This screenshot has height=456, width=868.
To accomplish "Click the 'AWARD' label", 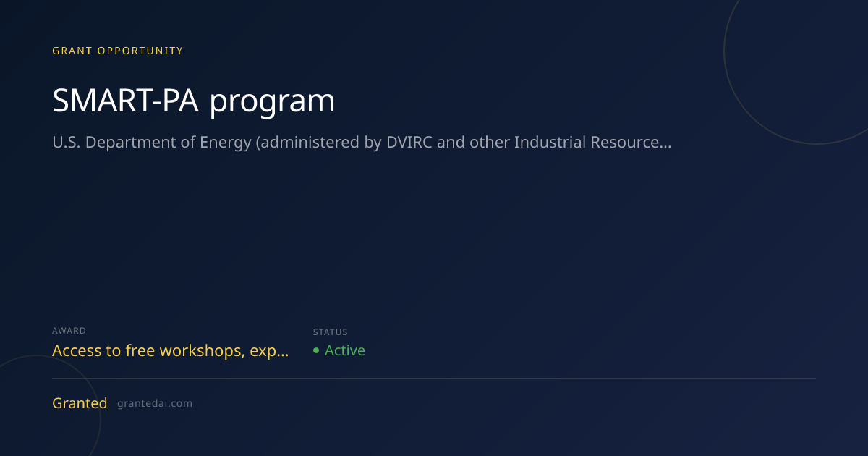I will pyautogui.click(x=69, y=331).
